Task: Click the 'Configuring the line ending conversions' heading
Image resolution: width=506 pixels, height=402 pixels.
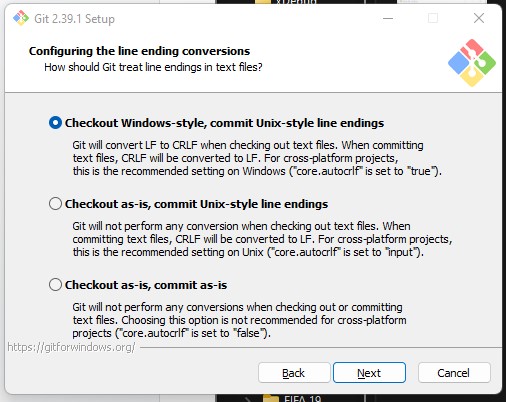Action: (x=139, y=51)
